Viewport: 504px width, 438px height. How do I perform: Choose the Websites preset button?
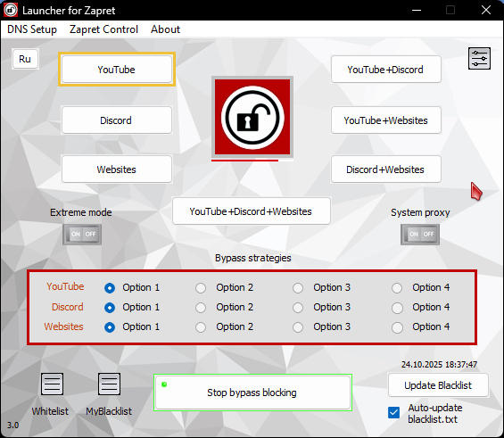[x=117, y=169]
